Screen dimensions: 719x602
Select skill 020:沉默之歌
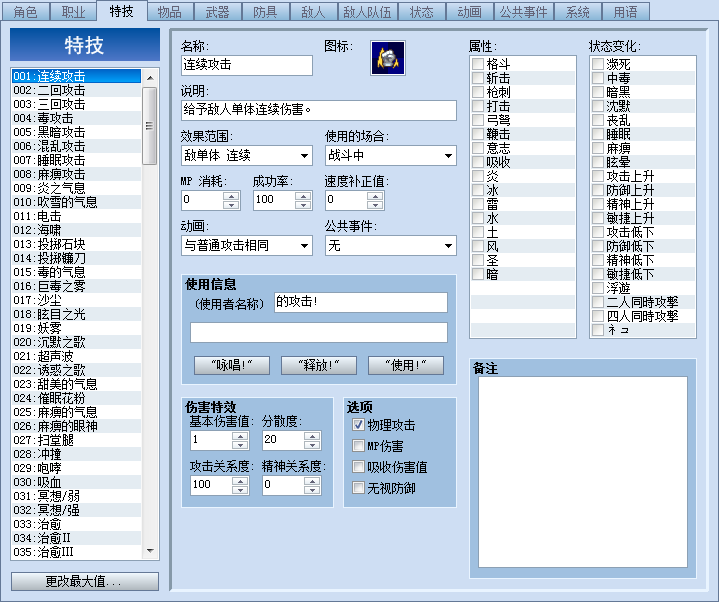(x=77, y=342)
